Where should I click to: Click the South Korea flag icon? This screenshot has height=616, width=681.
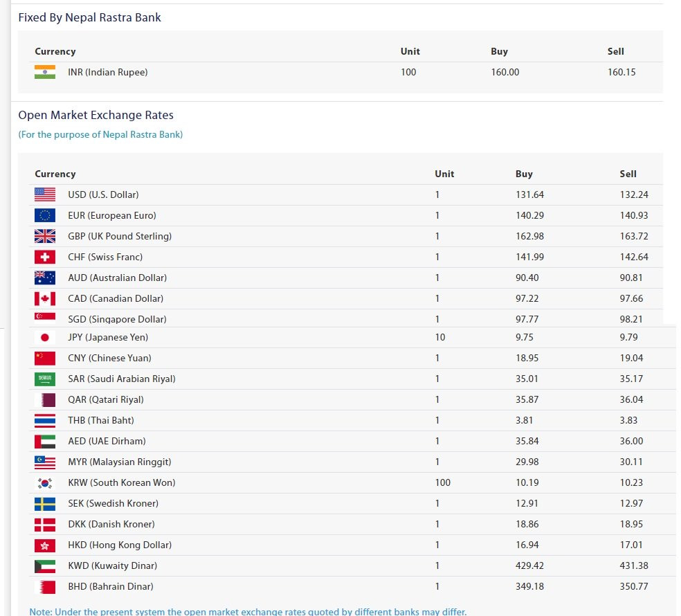coord(45,482)
